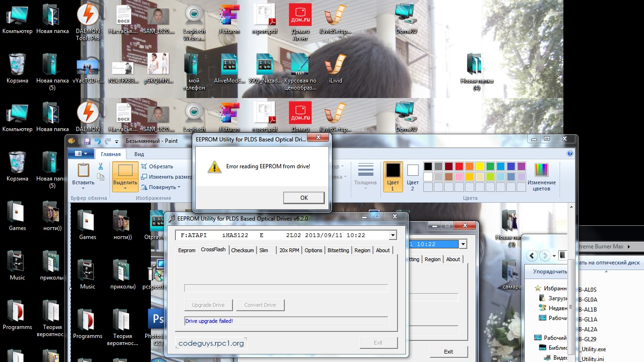Image resolution: width=644 pixels, height=362 pixels.
Task: Open Изменить размер in Paint's ribbon
Action: coord(167,177)
